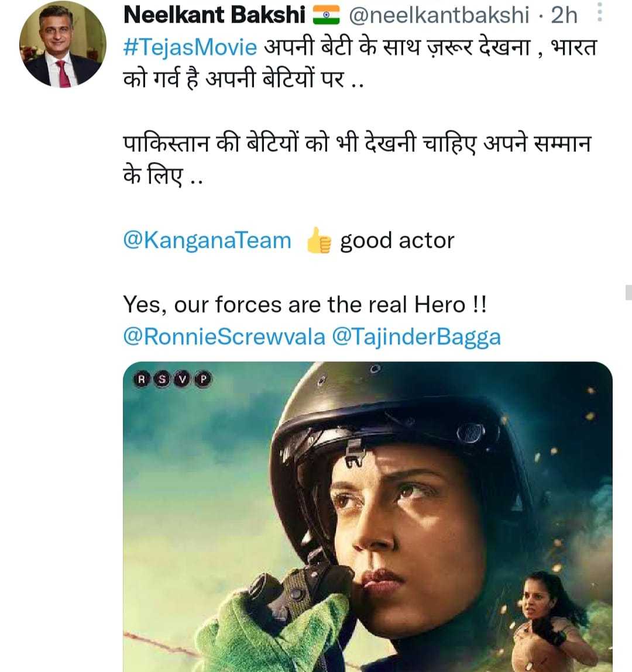The width and height of the screenshot is (632, 672).
Task: Click the 'P' circle in poster logo
Action: point(203,380)
